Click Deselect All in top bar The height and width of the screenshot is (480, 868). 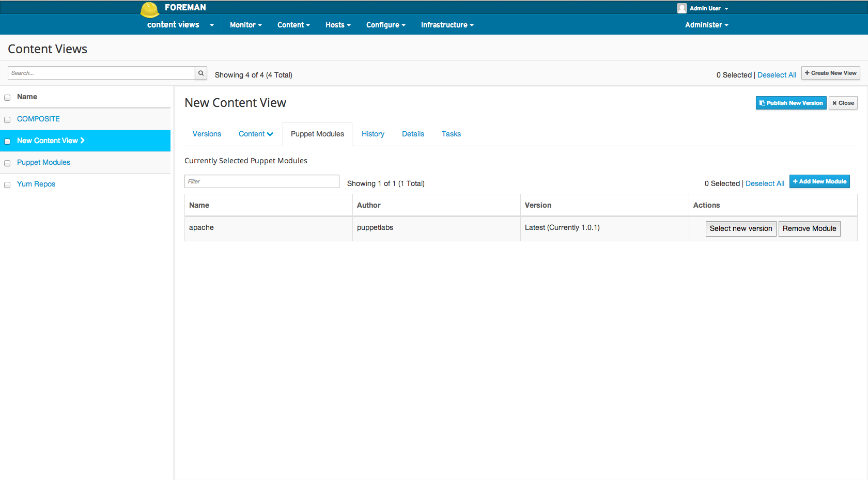tap(777, 75)
